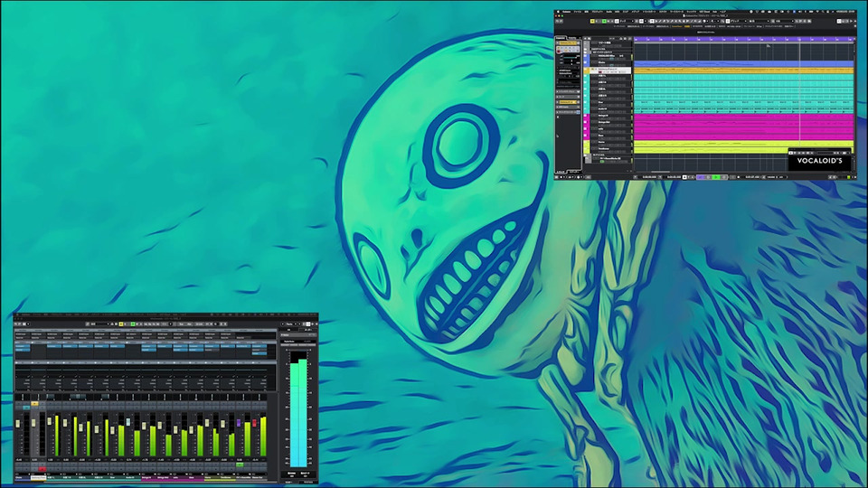Screen dimensions: 868x488
Task: Open the quantize preset dropdown in project toolbar
Action: click(x=785, y=21)
